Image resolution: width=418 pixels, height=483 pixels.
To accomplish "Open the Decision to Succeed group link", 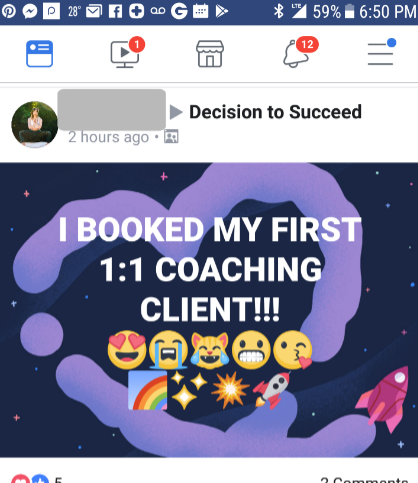I will [x=275, y=112].
